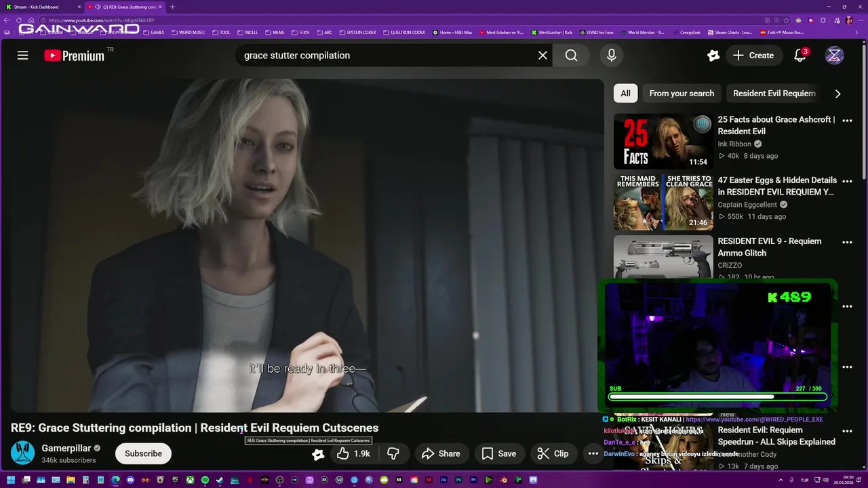868x488 pixels.
Task: Like the video showing 1.9k
Action: coord(353,453)
